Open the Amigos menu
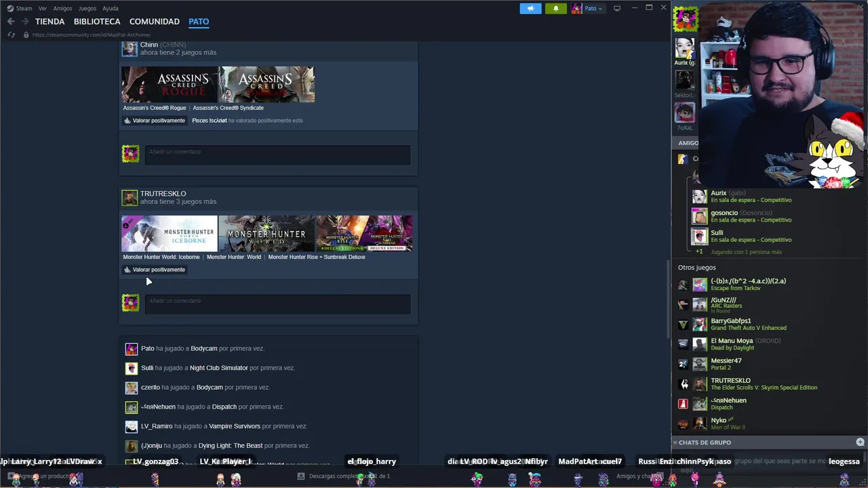The width and height of the screenshot is (868, 488). pos(62,8)
